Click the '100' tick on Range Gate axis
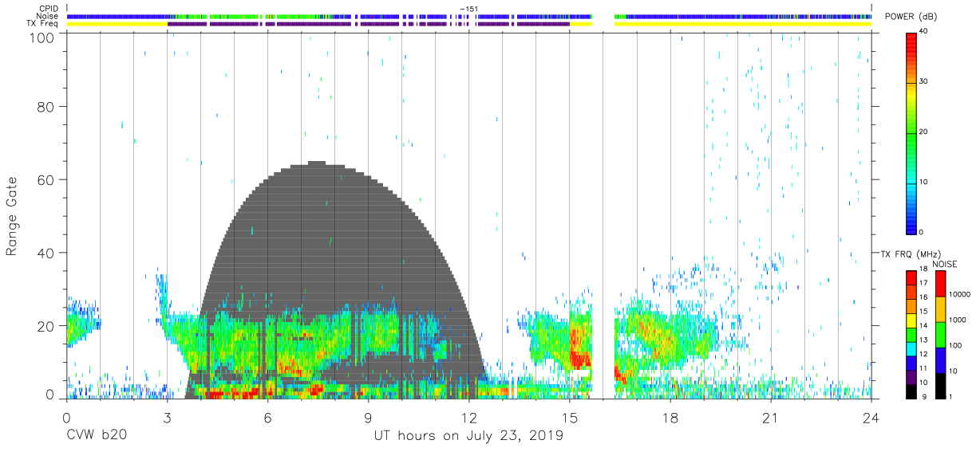Image resolution: width=980 pixels, height=452 pixels. (43, 37)
